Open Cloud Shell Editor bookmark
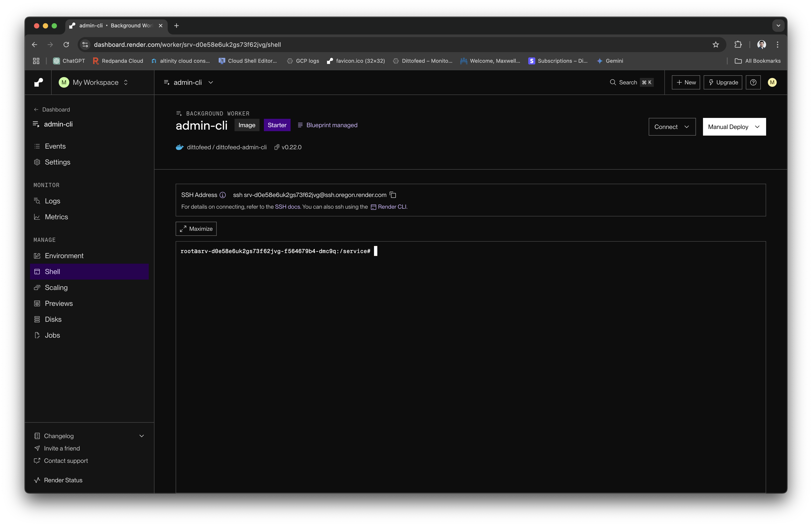Image resolution: width=812 pixels, height=526 pixels. point(248,61)
